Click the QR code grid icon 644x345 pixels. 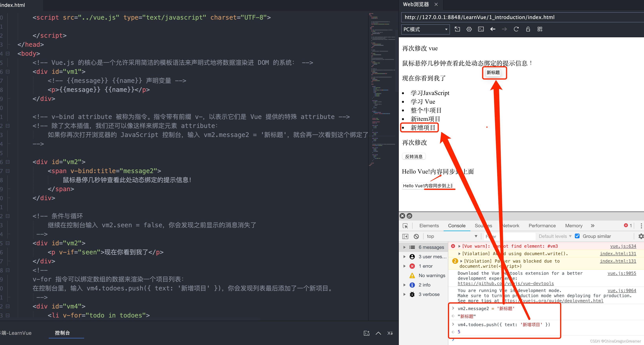[x=540, y=29]
